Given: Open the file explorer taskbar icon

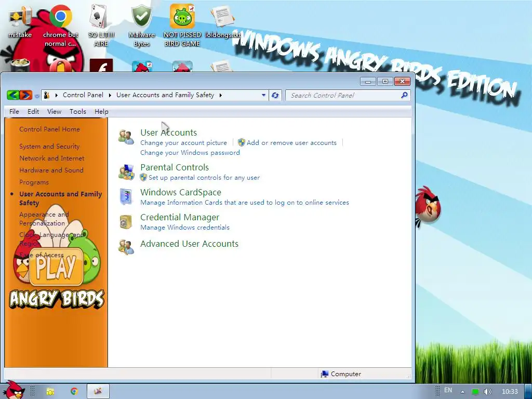Looking at the screenshot, I should [x=50, y=391].
